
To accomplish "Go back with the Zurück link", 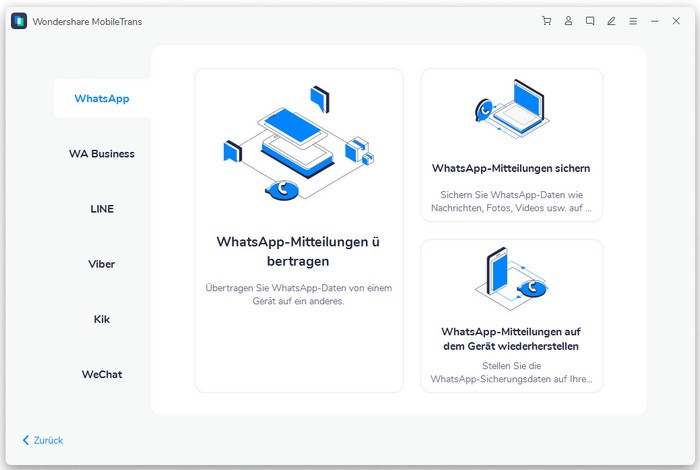I will [43, 440].
